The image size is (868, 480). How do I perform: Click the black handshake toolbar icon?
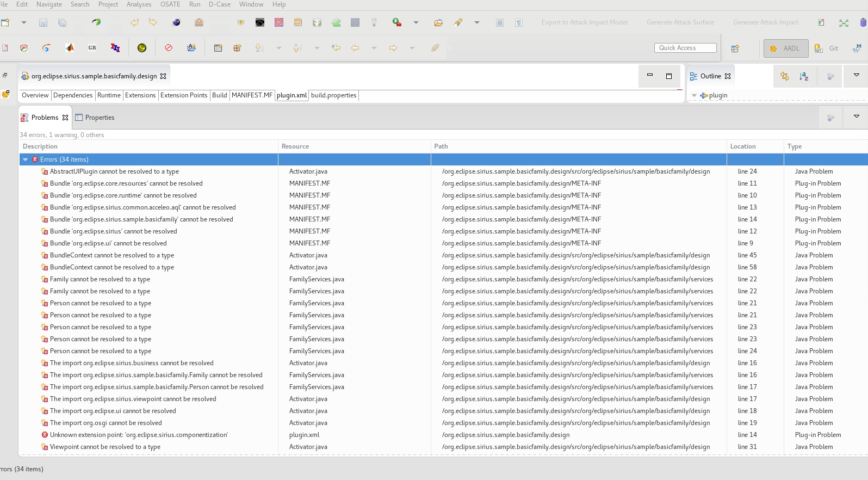[260, 22]
